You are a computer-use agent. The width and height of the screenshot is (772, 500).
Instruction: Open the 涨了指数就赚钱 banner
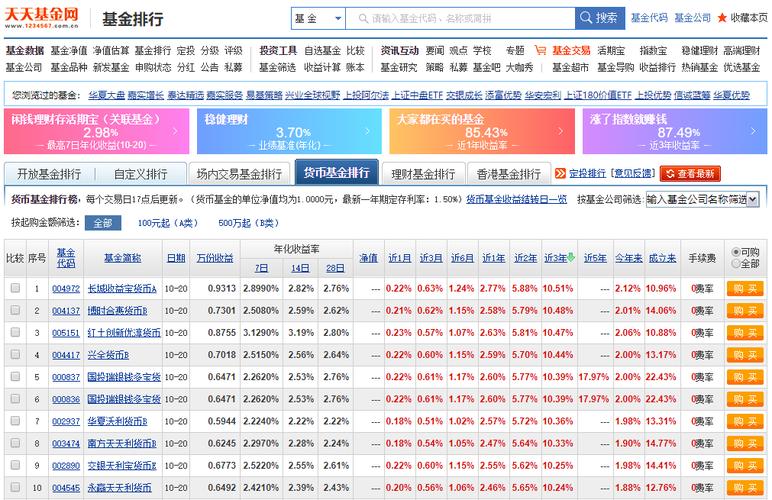(x=675, y=131)
